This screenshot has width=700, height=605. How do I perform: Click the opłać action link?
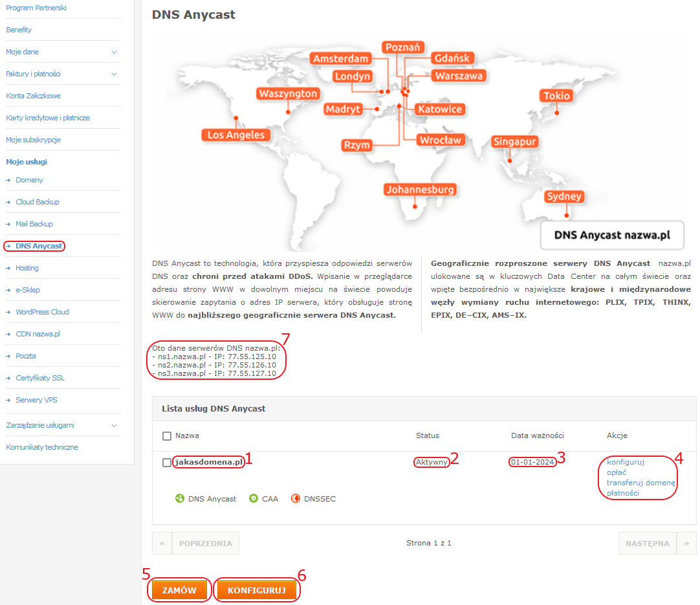tap(617, 472)
